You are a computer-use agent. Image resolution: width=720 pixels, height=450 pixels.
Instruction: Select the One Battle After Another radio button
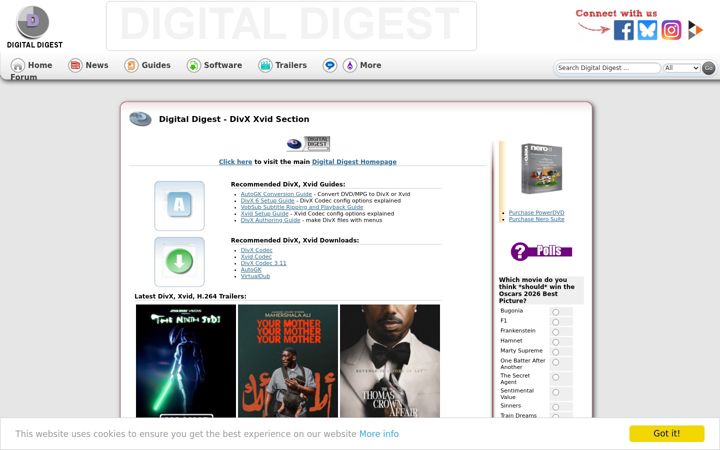[x=556, y=363]
